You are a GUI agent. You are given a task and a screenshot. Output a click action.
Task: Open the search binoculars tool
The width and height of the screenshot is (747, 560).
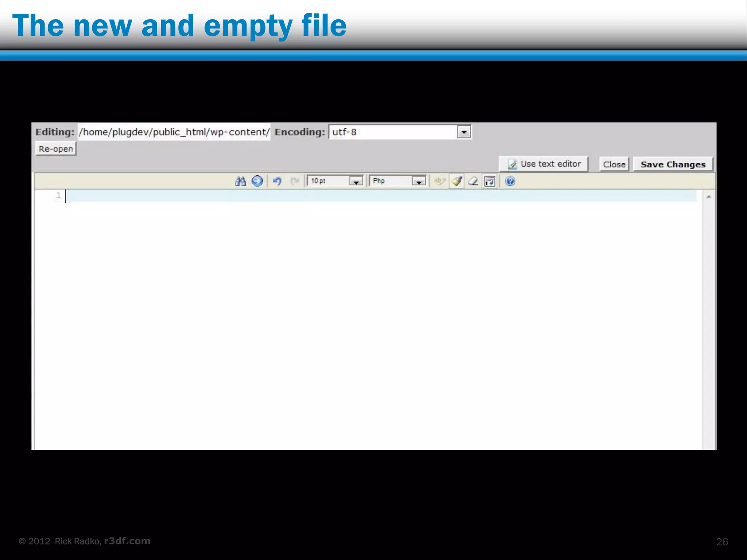click(240, 181)
